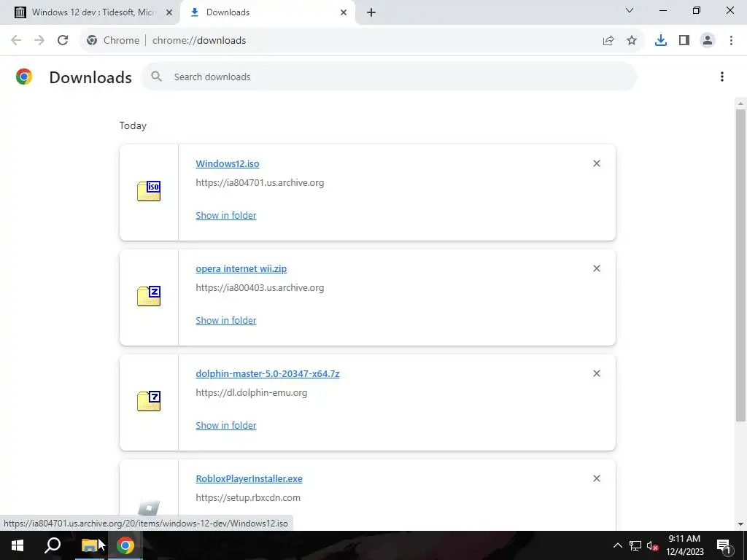
Task: Open the notification center icon
Action: pos(724,545)
